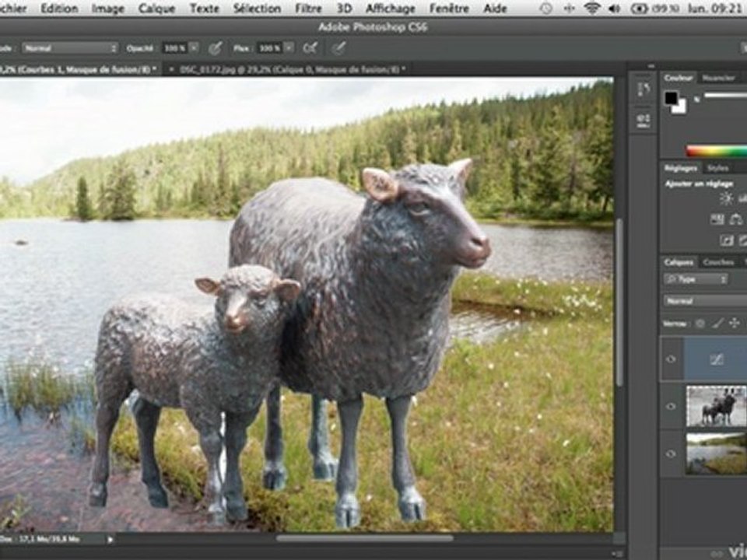
Task: Click the black foreground color swatch
Action: point(672,98)
